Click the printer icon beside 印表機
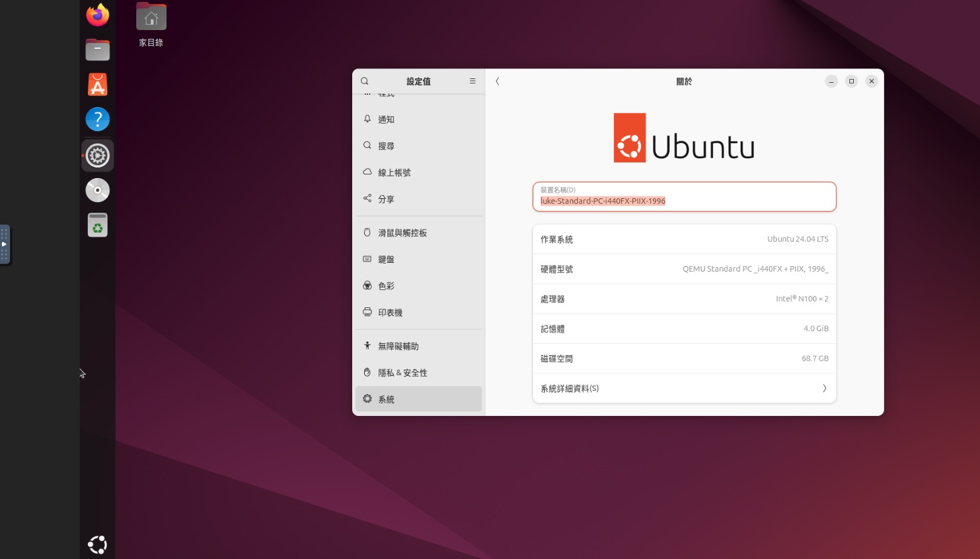Screen dimensions: 980x559 click(367, 312)
